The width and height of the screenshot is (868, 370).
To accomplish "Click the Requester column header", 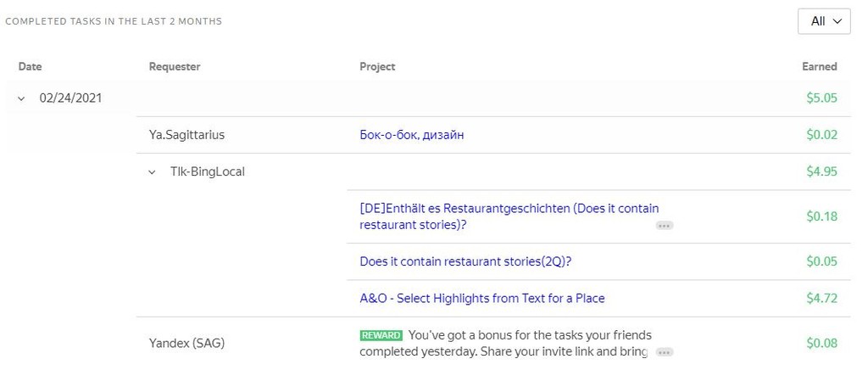I will pyautogui.click(x=175, y=66).
